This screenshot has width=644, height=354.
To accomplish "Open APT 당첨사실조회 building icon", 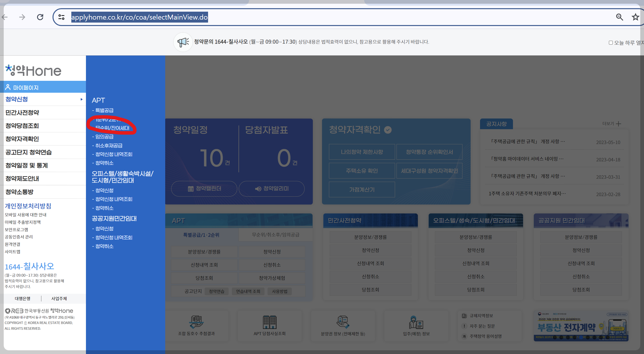I will pos(269,322).
